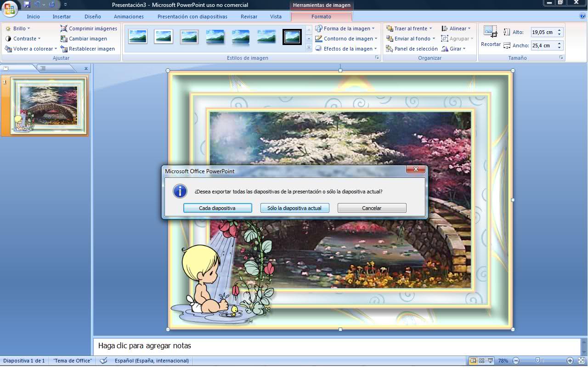Open PowerPoint Help question mark icon
588x368 pixels.
coord(582,16)
